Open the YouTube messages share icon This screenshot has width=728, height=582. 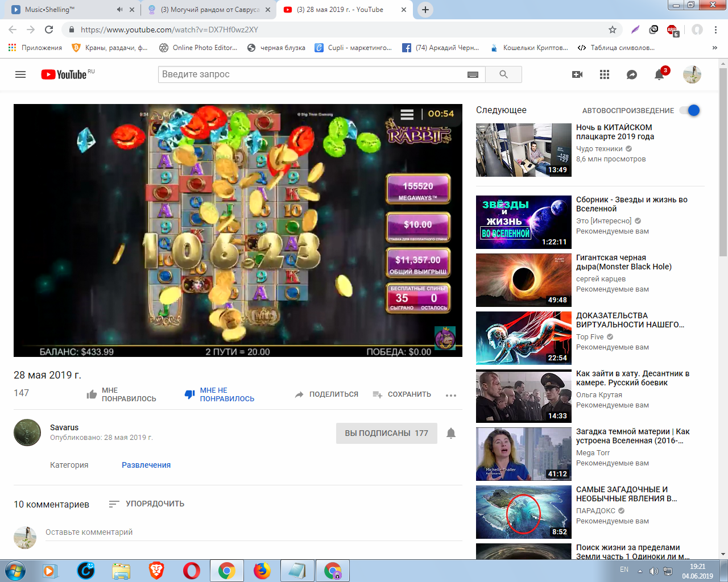pos(632,74)
